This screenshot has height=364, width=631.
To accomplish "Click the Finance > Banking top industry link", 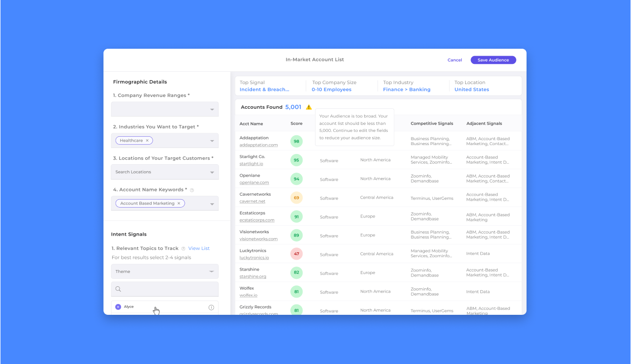I will coord(407,90).
